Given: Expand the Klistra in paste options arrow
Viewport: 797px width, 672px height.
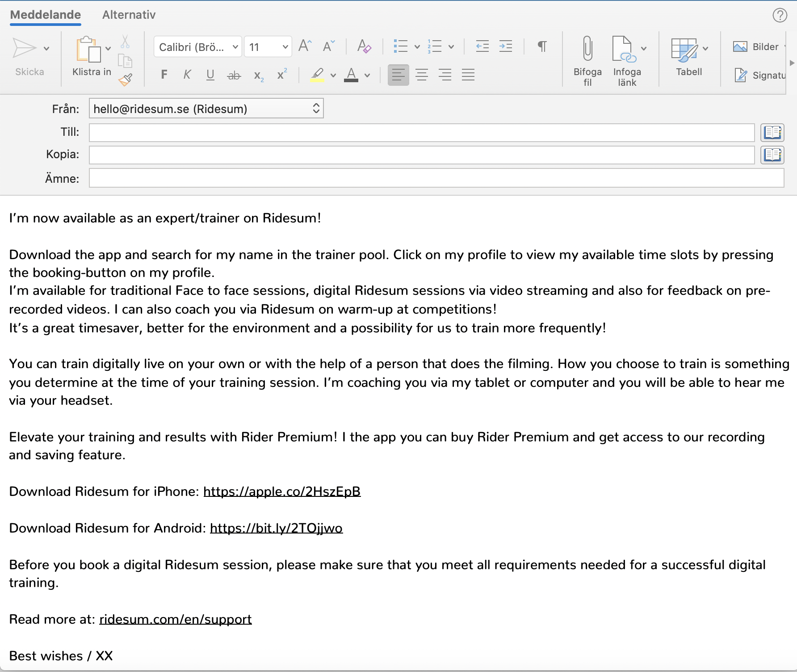Looking at the screenshot, I should click(x=108, y=48).
